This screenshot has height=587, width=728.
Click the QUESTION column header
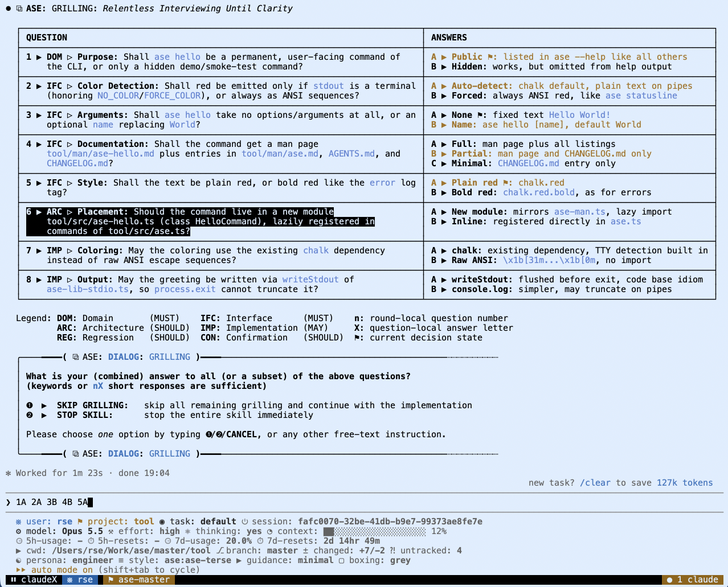[x=47, y=38]
